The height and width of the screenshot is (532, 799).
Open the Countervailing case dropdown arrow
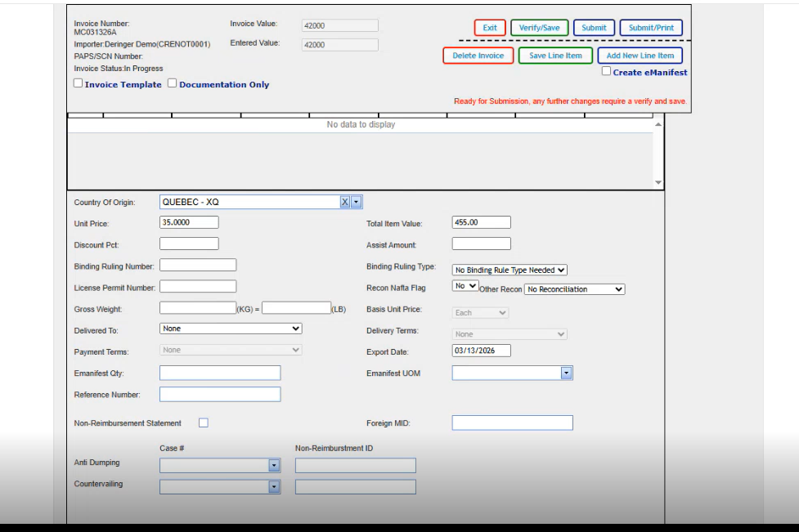(274, 487)
